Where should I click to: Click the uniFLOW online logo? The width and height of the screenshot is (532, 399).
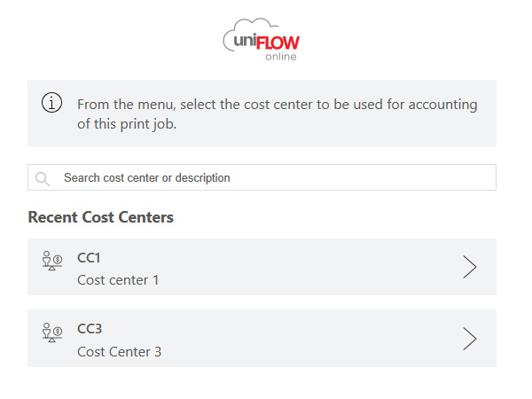(262, 40)
